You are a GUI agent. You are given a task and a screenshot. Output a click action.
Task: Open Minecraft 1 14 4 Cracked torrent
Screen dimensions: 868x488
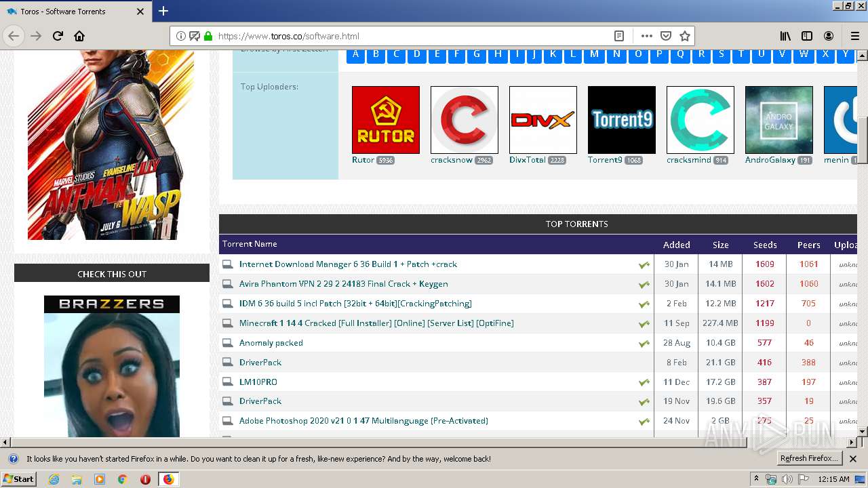pos(376,323)
